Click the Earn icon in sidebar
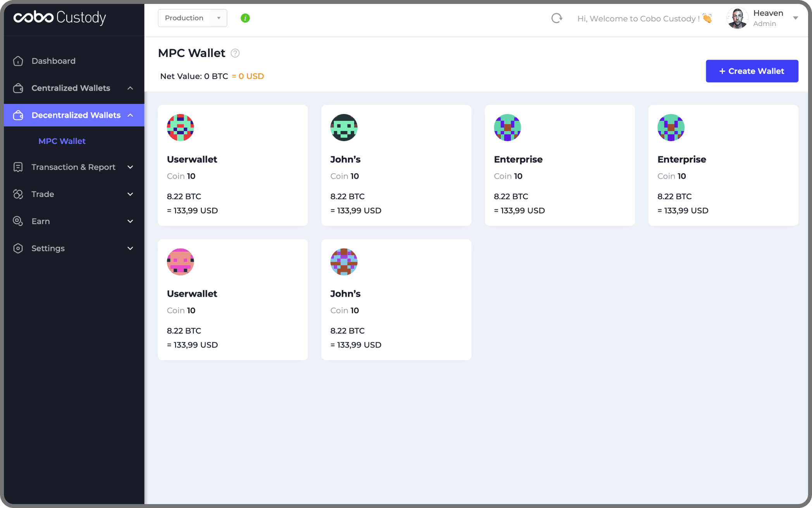 point(18,221)
